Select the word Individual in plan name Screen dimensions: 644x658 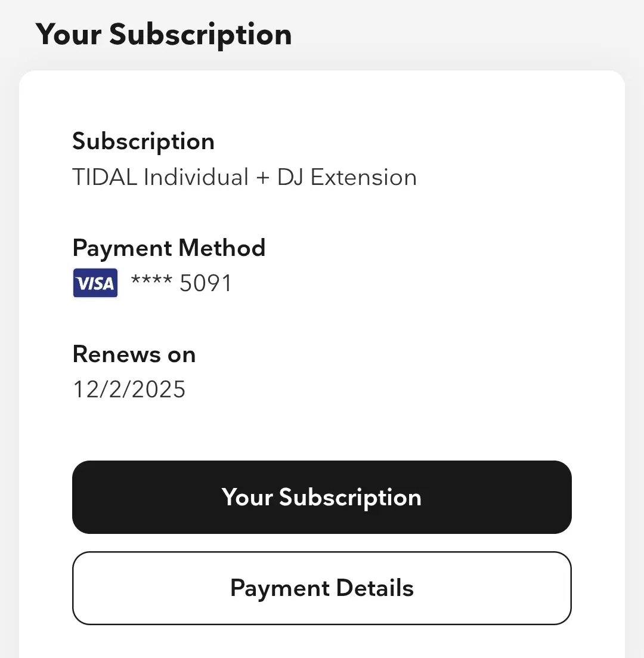click(x=196, y=177)
